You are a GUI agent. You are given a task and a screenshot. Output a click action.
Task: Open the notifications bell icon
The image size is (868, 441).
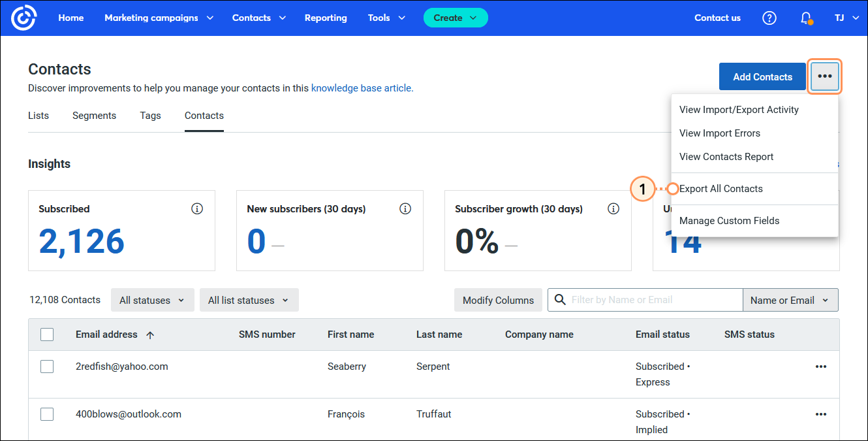(x=807, y=18)
